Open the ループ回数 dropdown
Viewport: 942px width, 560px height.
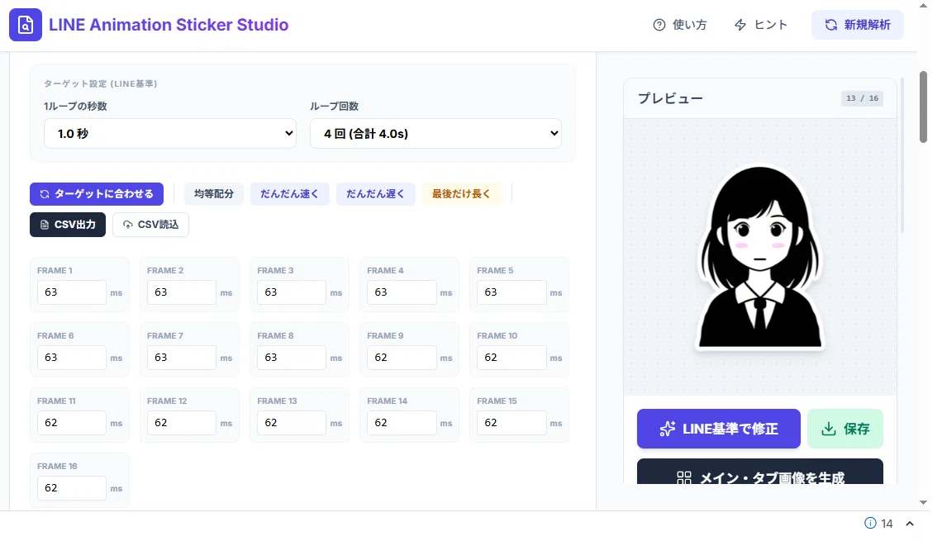435,133
